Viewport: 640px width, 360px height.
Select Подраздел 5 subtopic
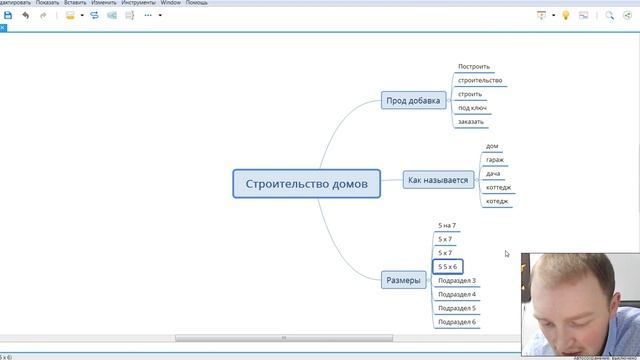click(x=457, y=308)
